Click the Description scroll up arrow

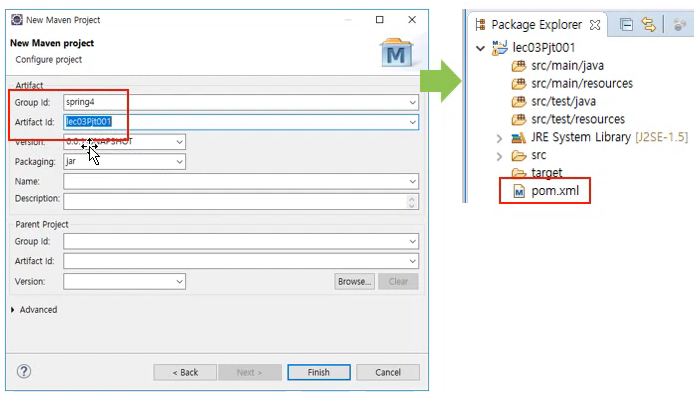click(412, 198)
